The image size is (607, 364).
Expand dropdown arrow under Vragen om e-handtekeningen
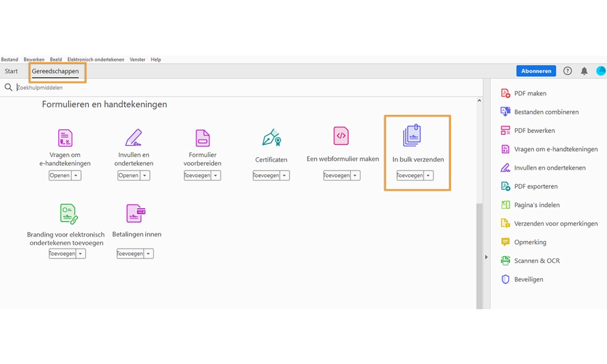coord(76,176)
